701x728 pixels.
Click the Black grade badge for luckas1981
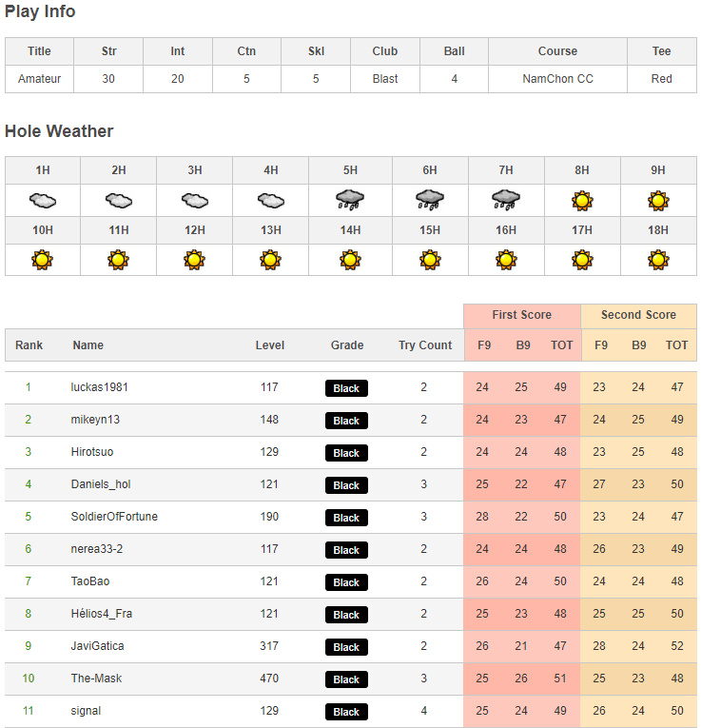[x=346, y=388]
